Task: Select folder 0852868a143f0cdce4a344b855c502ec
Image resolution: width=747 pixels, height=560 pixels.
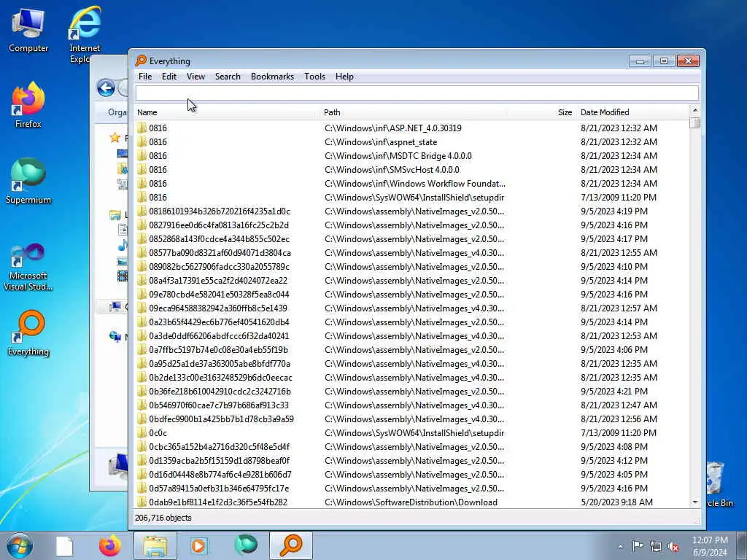Action: pyautogui.click(x=412, y=238)
